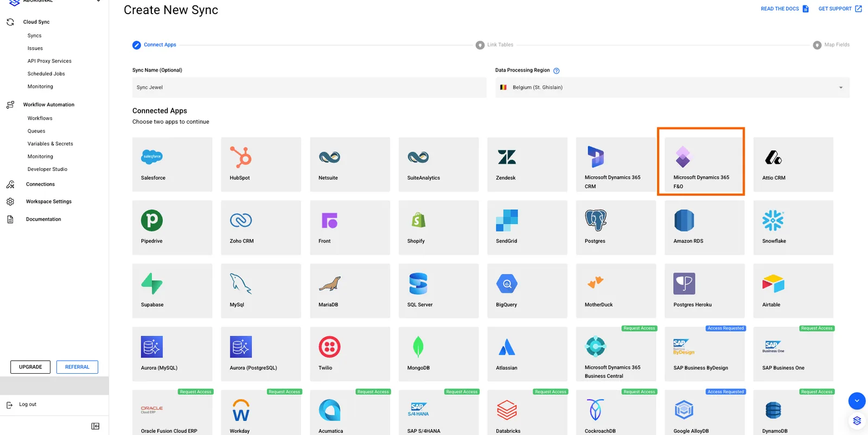Choose the Supabase app icon

pos(152,284)
